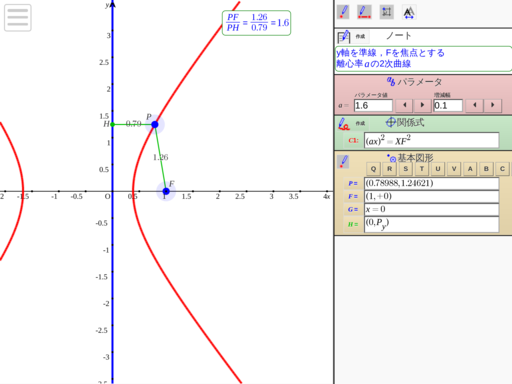Click the note editing icon
The image size is (512, 384).
(343, 36)
